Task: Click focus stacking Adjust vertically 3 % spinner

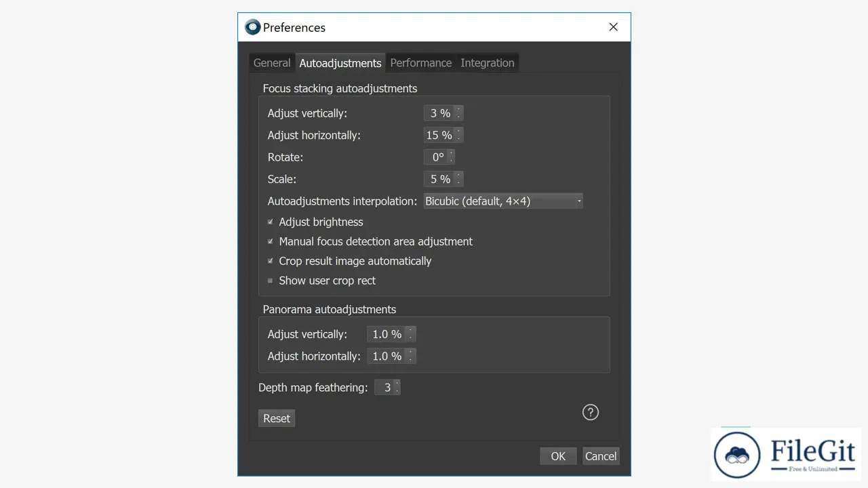Action: point(440,113)
